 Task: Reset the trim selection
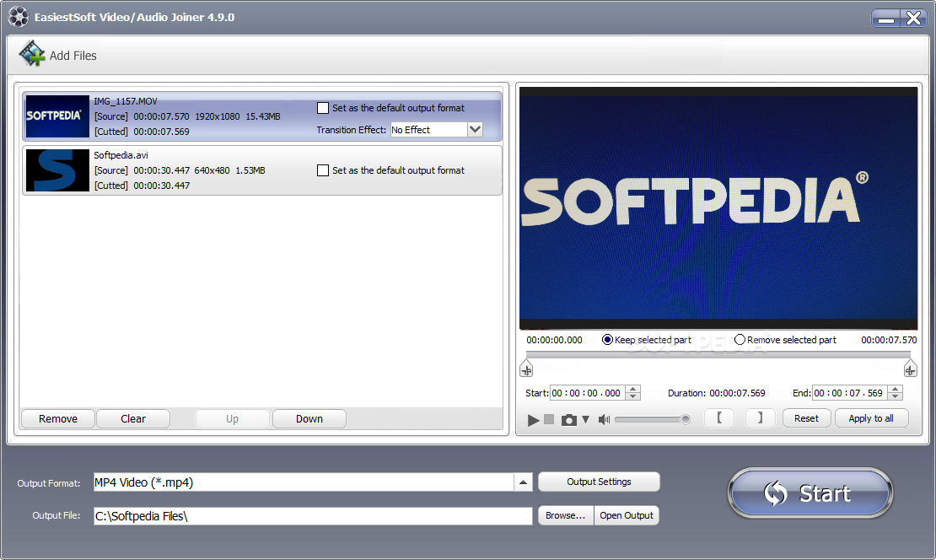click(806, 418)
